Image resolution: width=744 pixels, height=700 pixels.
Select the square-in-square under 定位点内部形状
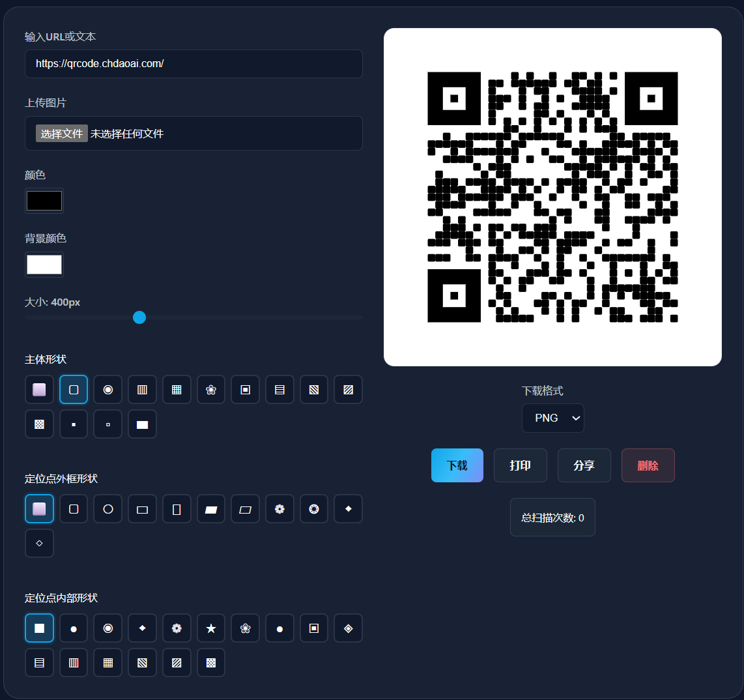click(x=314, y=628)
